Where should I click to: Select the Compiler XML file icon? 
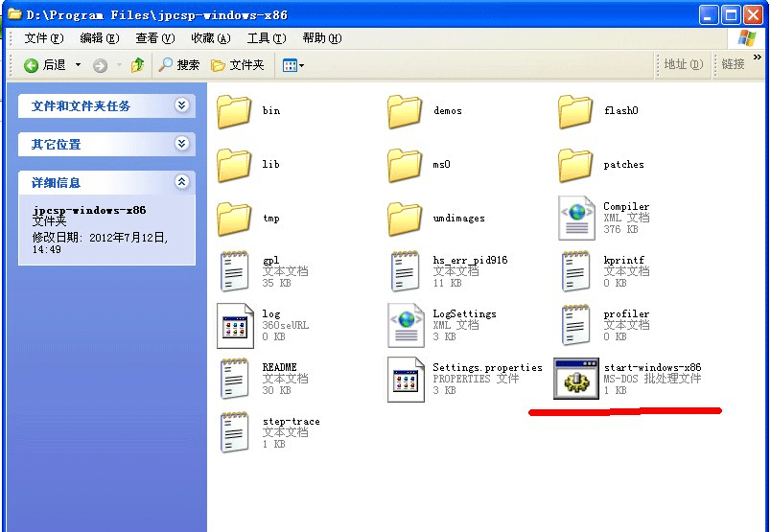pos(576,218)
